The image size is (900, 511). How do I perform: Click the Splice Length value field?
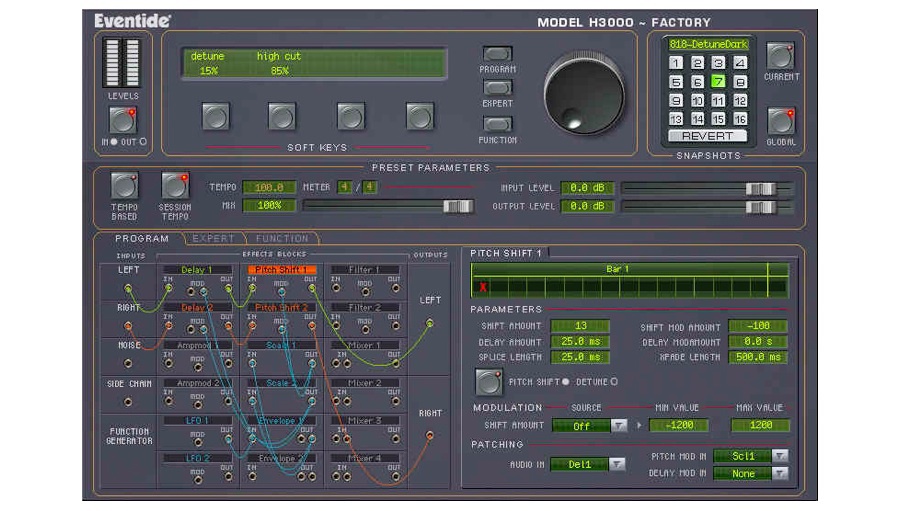580,357
